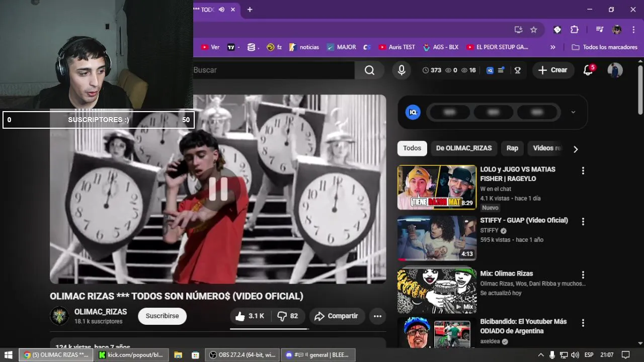
Task: Click the YouTube Buscar search field
Action: (274, 70)
